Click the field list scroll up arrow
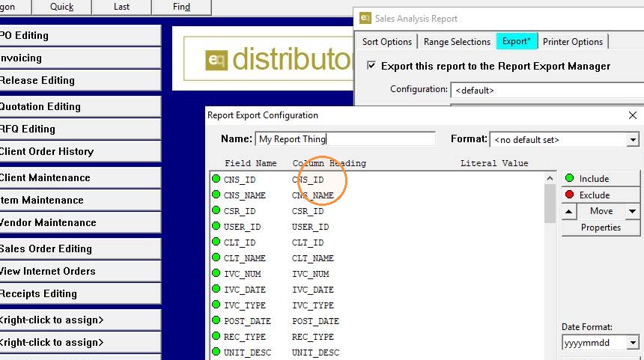The height and width of the screenshot is (360, 644). click(550, 178)
